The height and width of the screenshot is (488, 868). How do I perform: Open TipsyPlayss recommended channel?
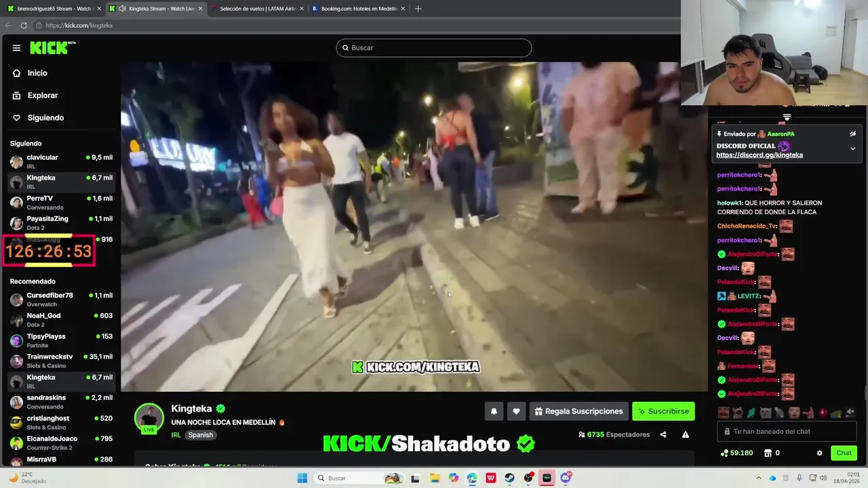[x=61, y=340]
